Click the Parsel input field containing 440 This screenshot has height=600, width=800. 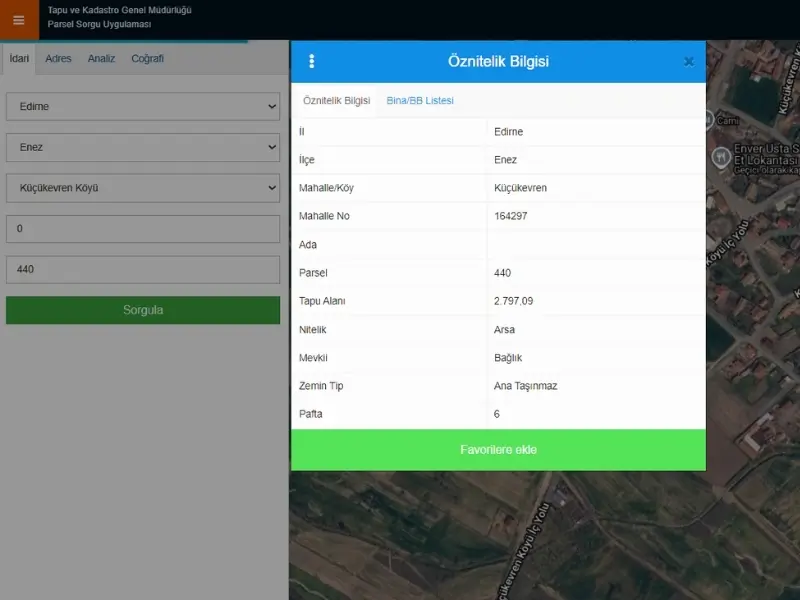tap(143, 269)
